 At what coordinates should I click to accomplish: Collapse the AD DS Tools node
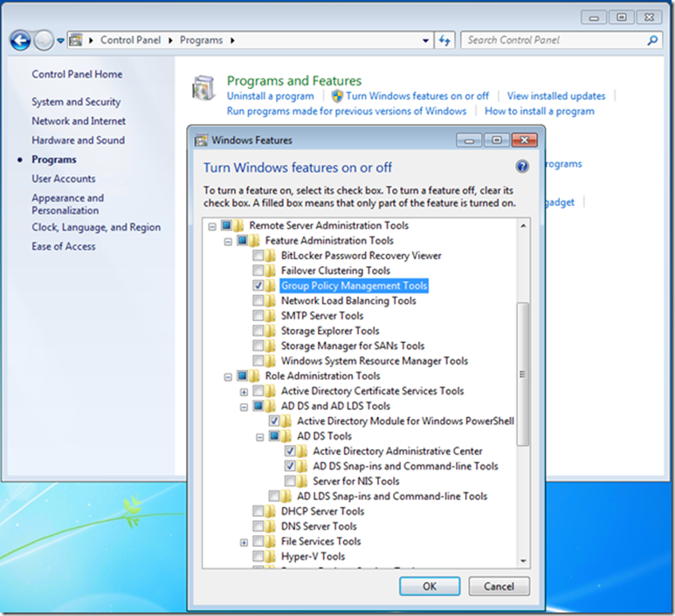(x=259, y=436)
